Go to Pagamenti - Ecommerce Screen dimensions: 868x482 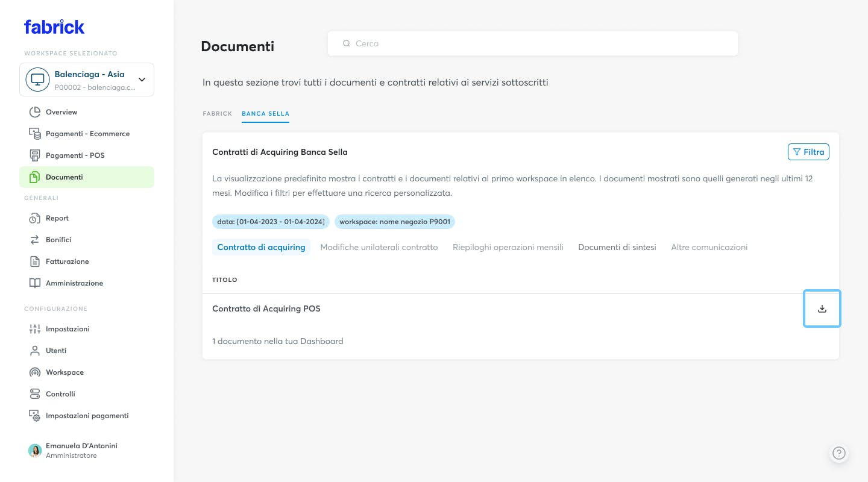click(87, 134)
